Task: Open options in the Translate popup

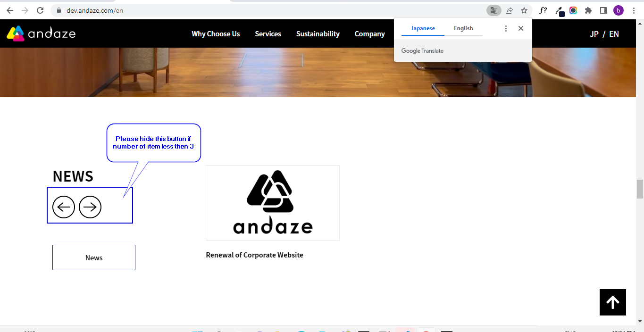Action: [506, 28]
